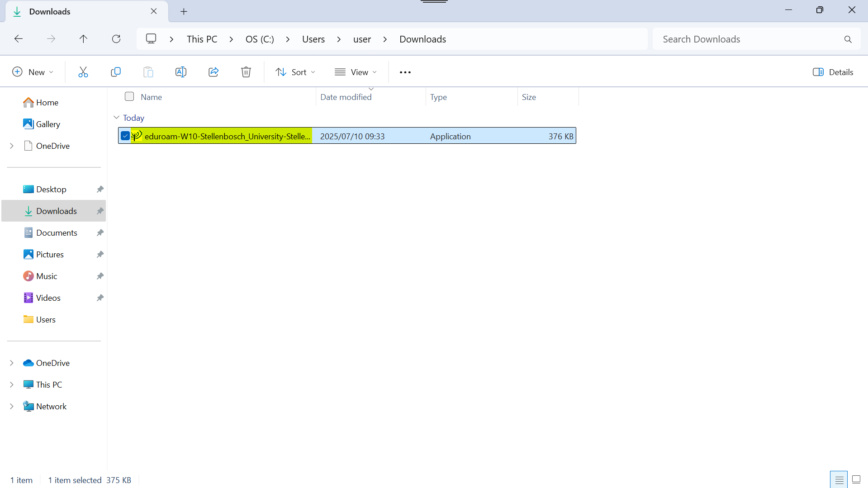The image size is (868, 488).
Task: Go up one folder level
Action: (x=83, y=39)
